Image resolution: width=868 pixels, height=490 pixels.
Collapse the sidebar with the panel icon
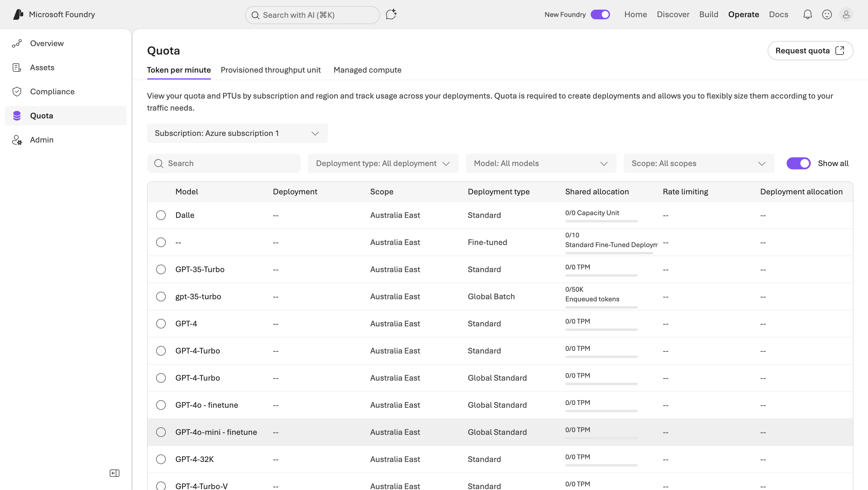point(115,473)
